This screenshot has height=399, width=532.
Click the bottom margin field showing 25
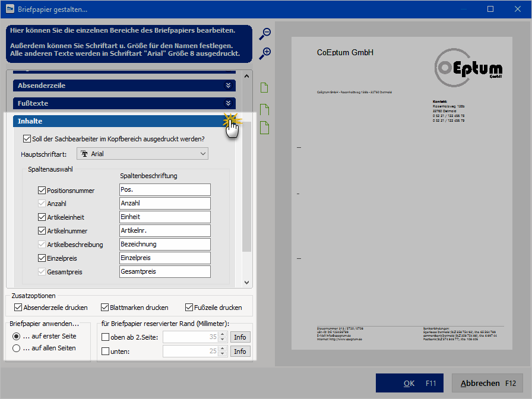pos(191,351)
